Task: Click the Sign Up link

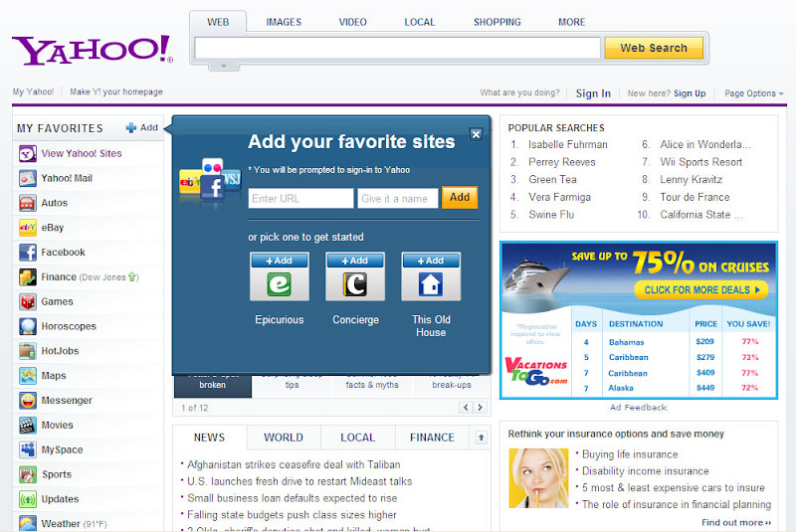Action: click(x=690, y=93)
